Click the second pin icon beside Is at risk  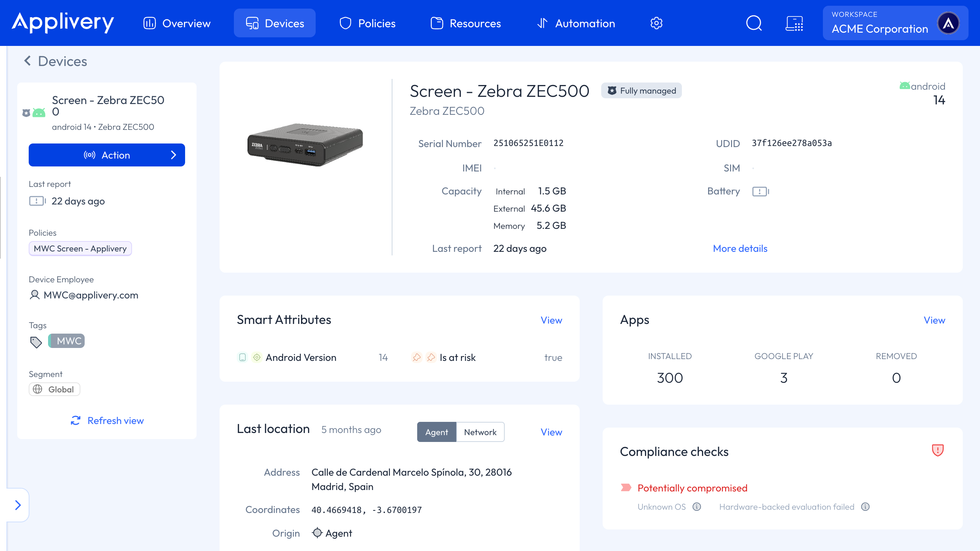click(x=431, y=357)
